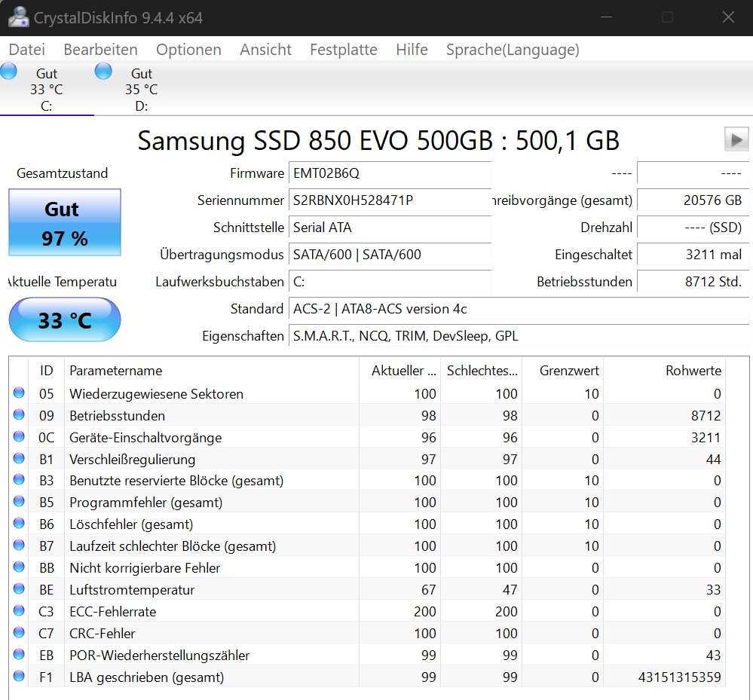
Task: Click the 20576 GB total writes field
Action: click(693, 200)
